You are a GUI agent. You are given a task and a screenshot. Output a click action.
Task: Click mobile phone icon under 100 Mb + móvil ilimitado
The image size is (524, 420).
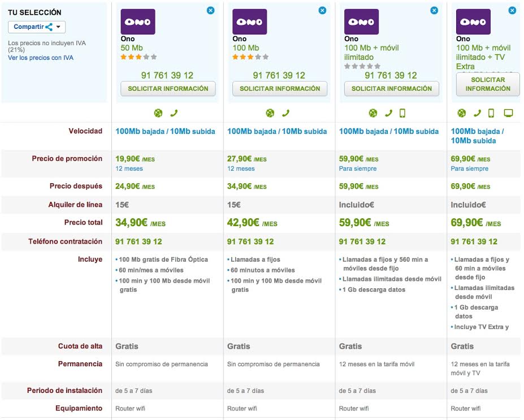[x=402, y=113]
